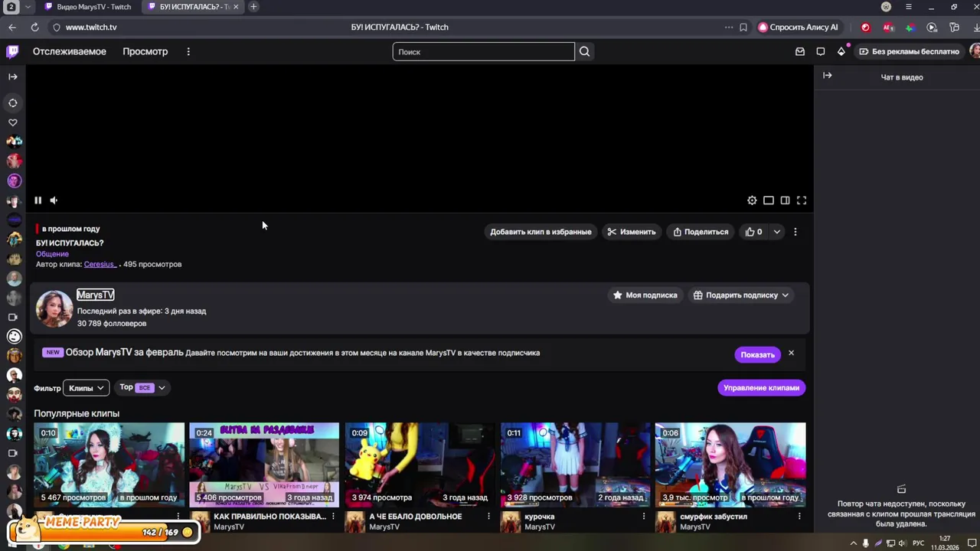
Task: Click Управление клипами button
Action: (x=761, y=388)
